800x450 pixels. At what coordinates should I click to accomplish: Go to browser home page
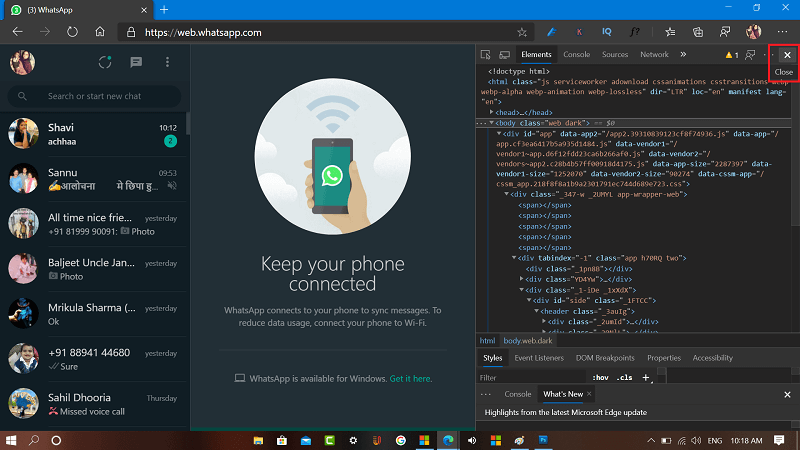point(100,32)
